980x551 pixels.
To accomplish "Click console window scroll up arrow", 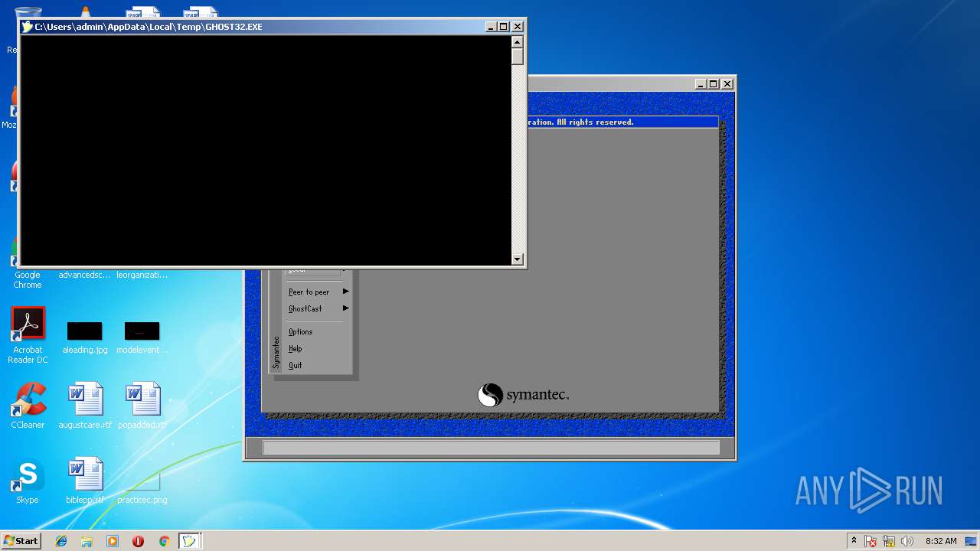I will click(x=518, y=42).
